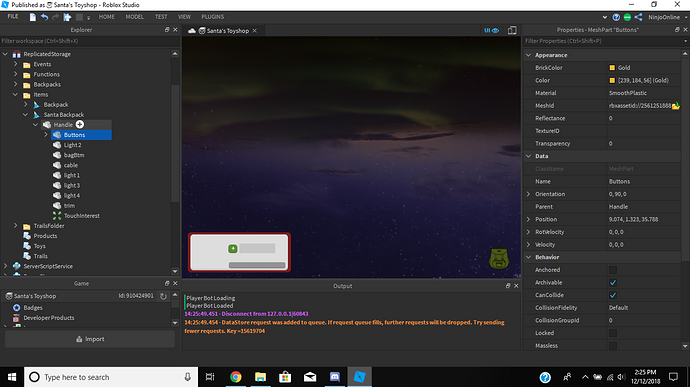
Task: Click the Type here to search box
Action: coord(111,377)
